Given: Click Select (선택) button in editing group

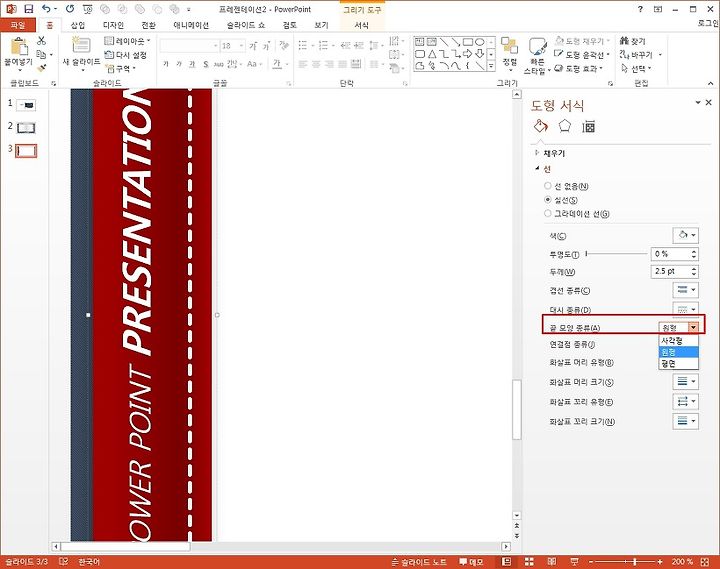Looking at the screenshot, I should pyautogui.click(x=636, y=68).
